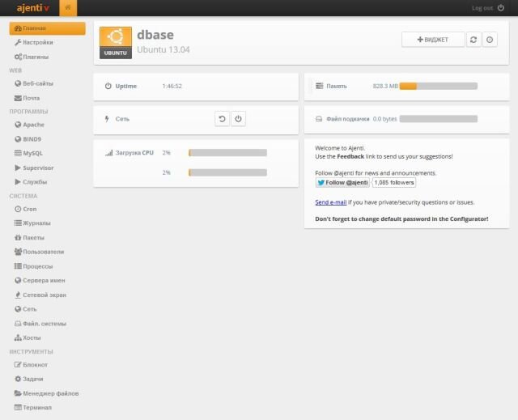Click the dbase hostname heading
Image resolution: width=518 pixels, height=420 pixels.
pos(155,35)
